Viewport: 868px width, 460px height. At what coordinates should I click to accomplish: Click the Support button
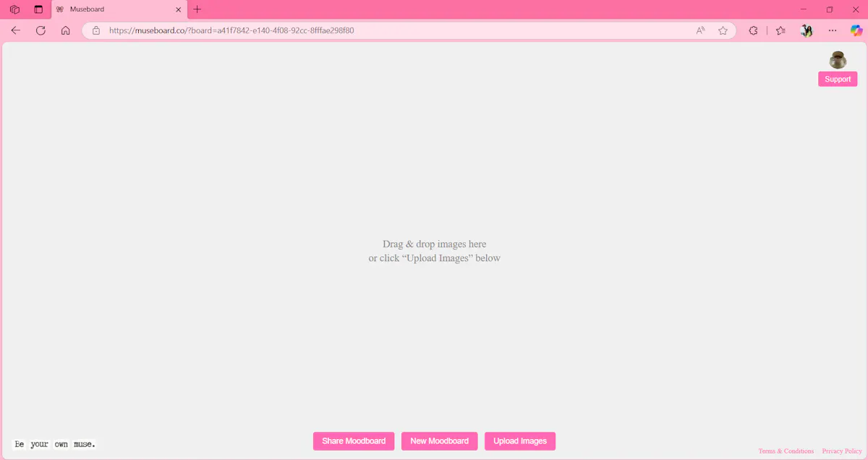(838, 79)
